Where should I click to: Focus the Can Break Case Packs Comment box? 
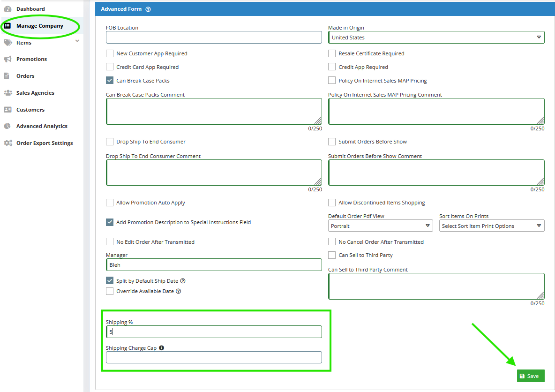coord(214,112)
